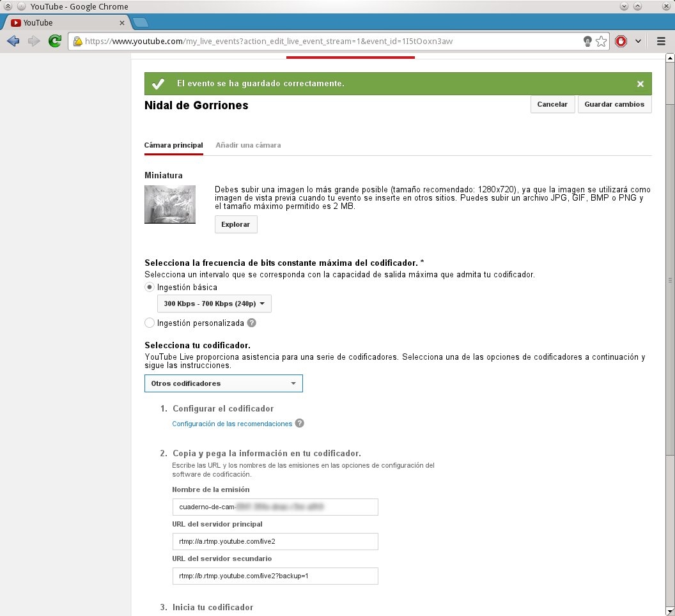The height and width of the screenshot is (616, 675).
Task: Open the Chrome hamburger menu
Action: point(661,42)
